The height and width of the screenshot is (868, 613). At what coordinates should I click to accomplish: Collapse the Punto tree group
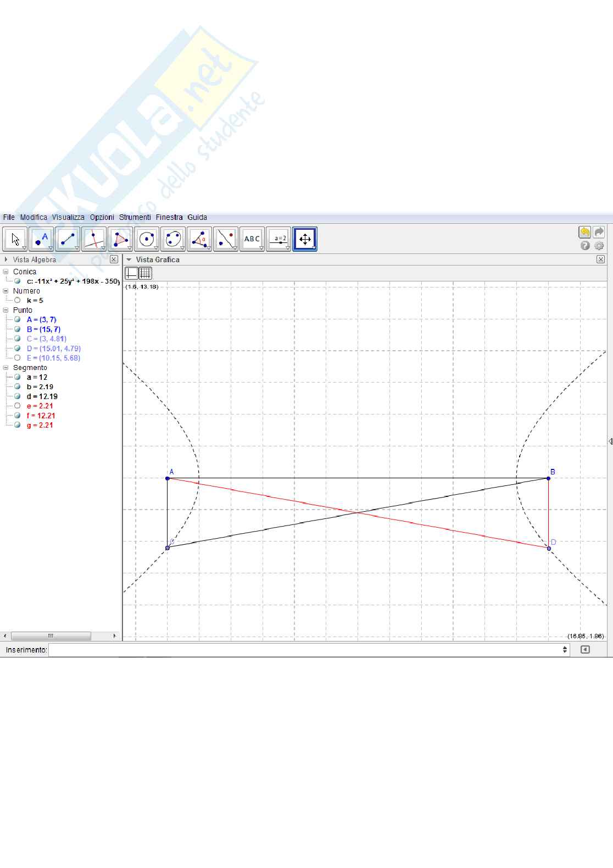click(x=6, y=310)
